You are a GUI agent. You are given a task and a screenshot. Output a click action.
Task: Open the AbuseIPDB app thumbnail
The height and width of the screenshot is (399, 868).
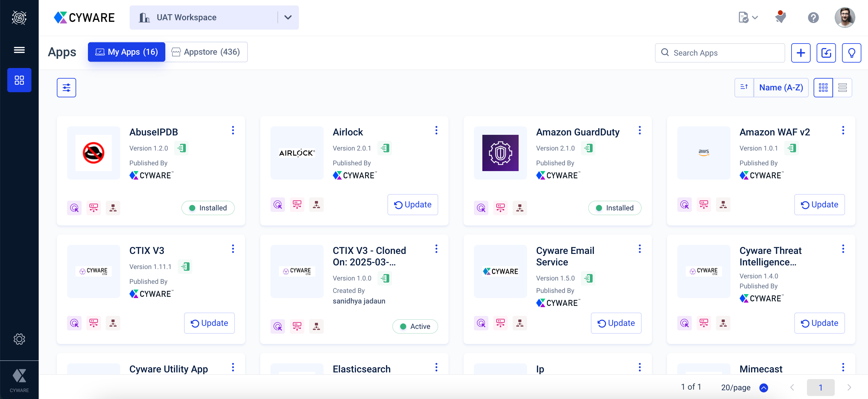tap(94, 153)
